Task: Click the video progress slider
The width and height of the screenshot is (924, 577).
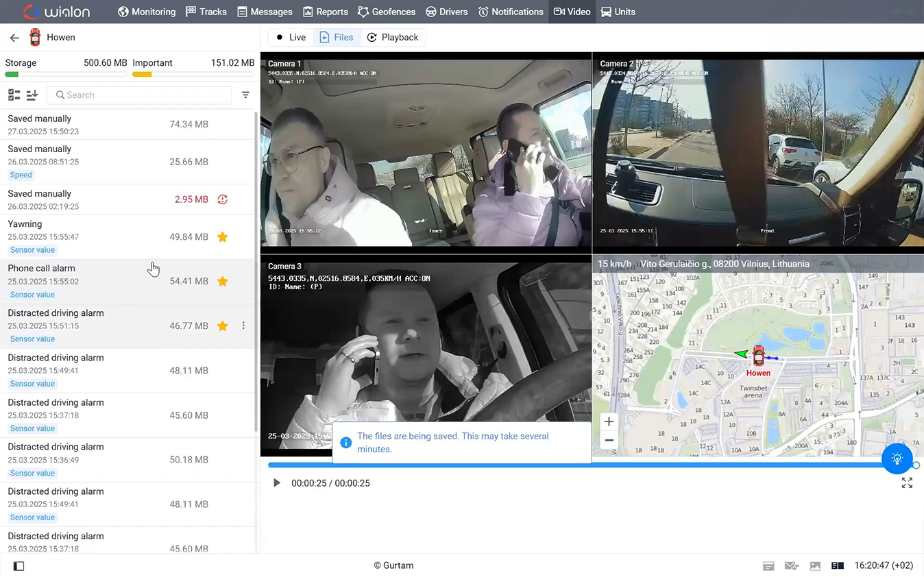Action: point(593,465)
